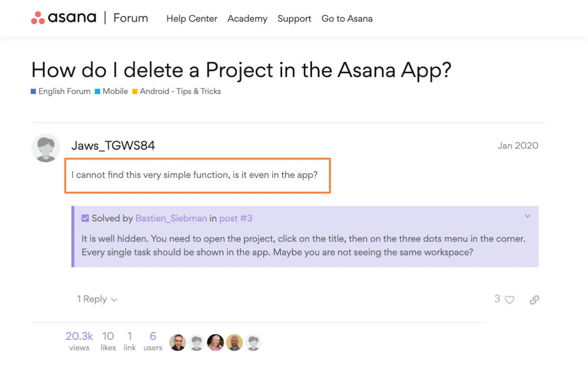The height and width of the screenshot is (371, 588).
Task: Expand the solved answer quote chevron
Action: [528, 216]
